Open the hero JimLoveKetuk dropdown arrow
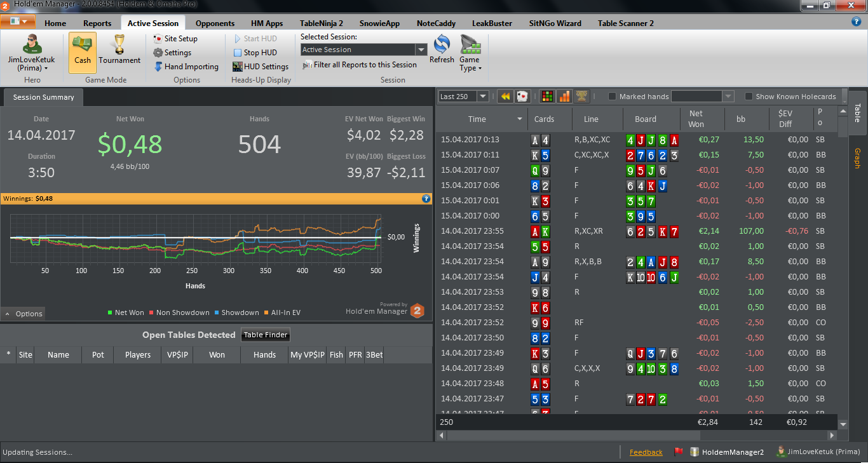This screenshot has height=463, width=868. (x=46, y=68)
